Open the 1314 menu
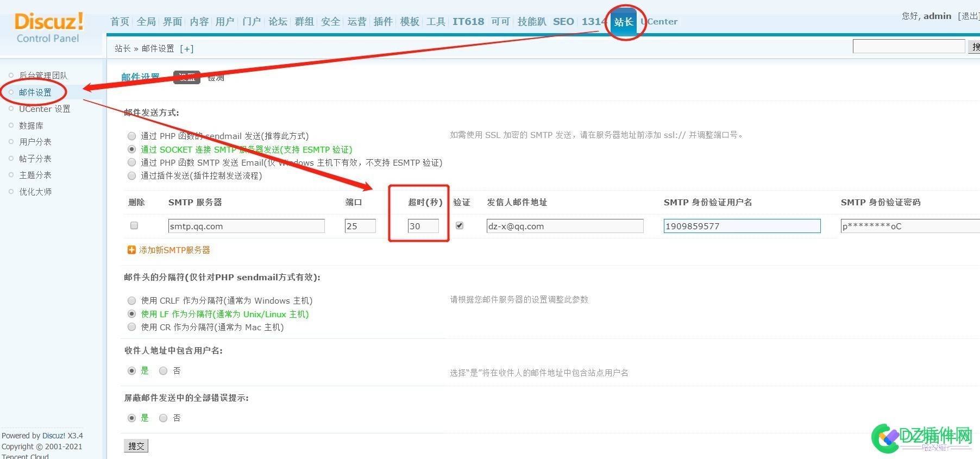 point(593,22)
